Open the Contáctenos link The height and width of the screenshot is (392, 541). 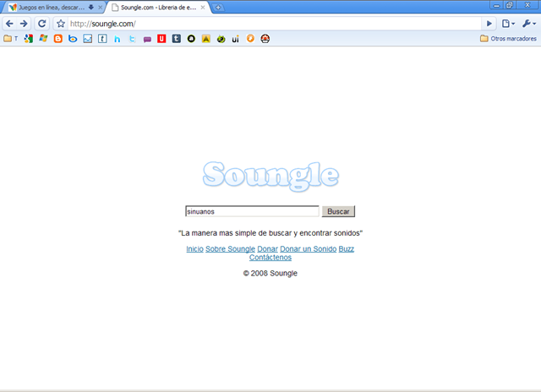270,258
